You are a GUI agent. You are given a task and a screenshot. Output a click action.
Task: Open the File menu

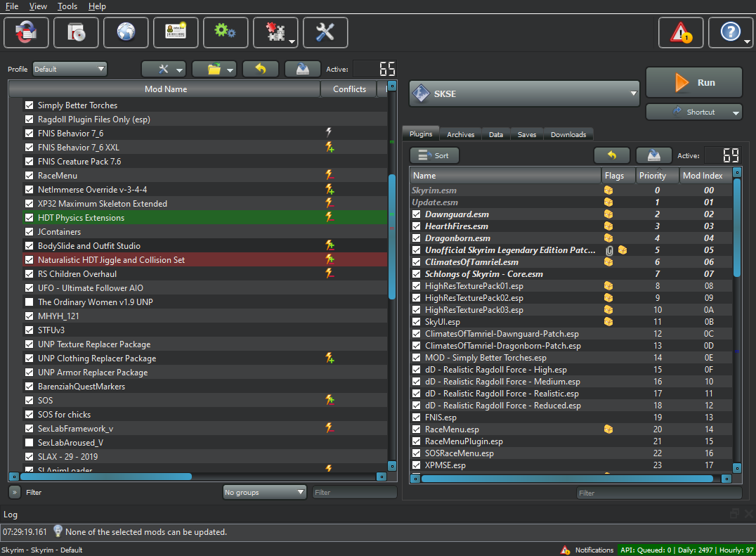[x=12, y=6]
